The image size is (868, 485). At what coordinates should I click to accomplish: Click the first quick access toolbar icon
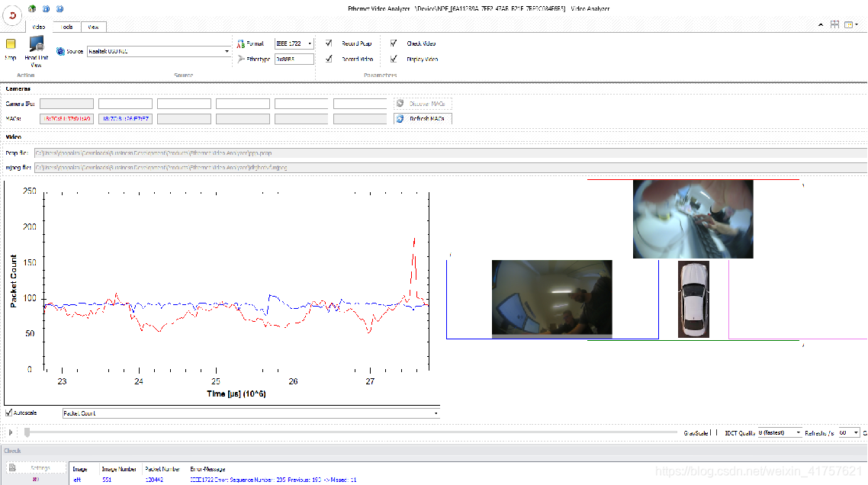[x=32, y=9]
